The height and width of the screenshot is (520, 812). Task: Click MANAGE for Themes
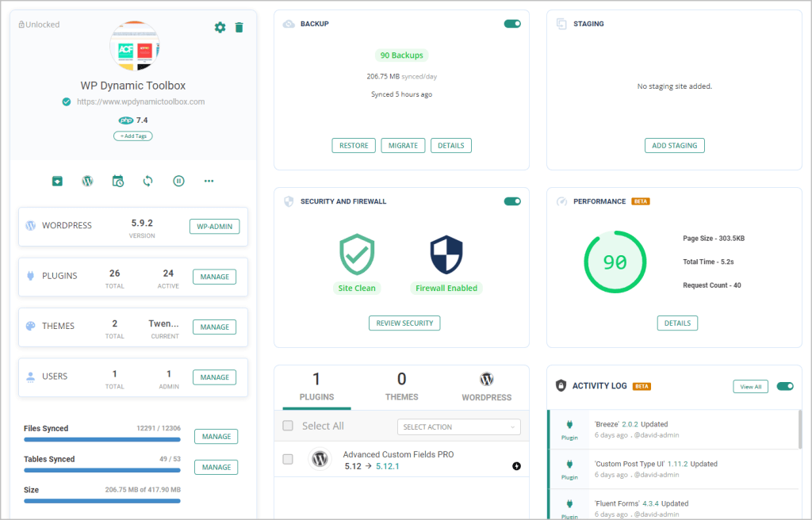(214, 327)
